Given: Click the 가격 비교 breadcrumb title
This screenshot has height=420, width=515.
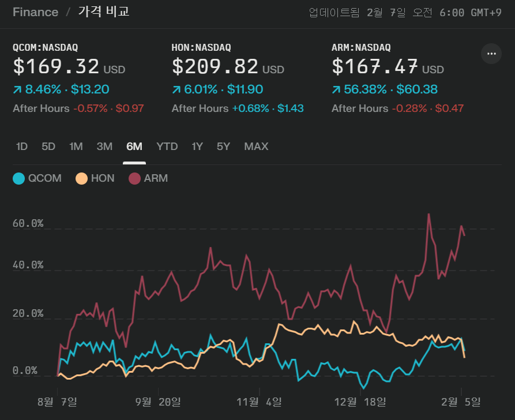Looking at the screenshot, I should click(x=104, y=12).
